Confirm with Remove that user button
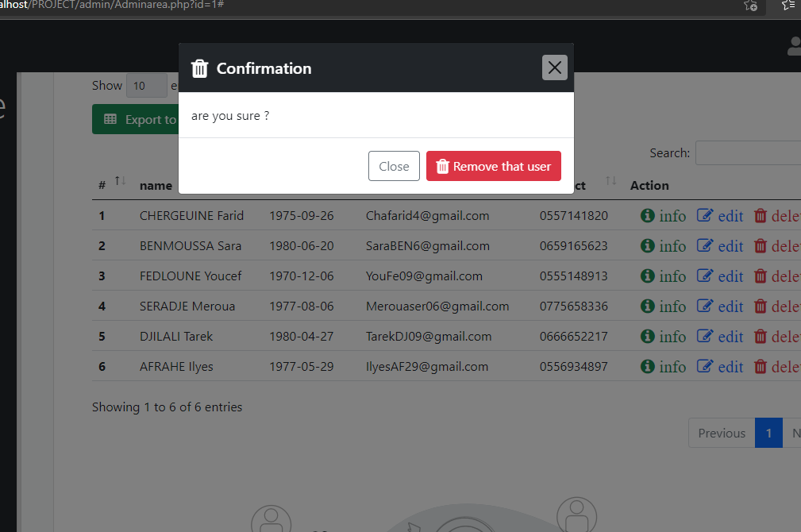 pyautogui.click(x=494, y=166)
